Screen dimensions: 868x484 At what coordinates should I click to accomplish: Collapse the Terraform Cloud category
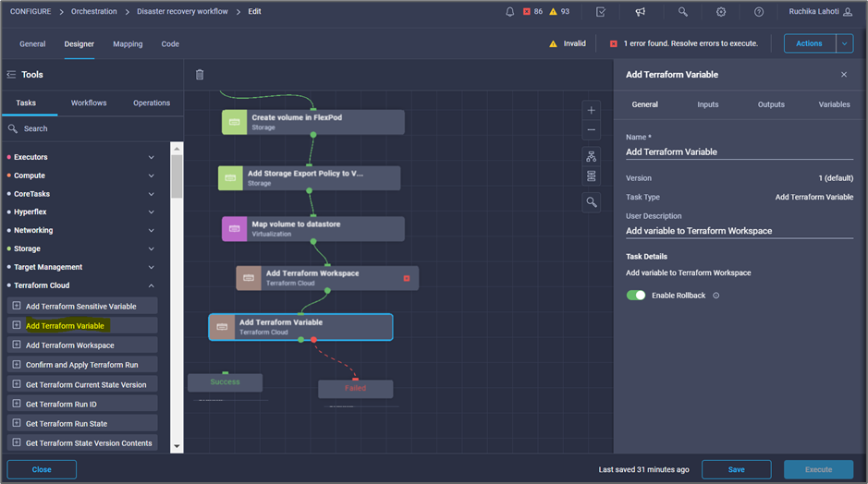pyautogui.click(x=152, y=285)
